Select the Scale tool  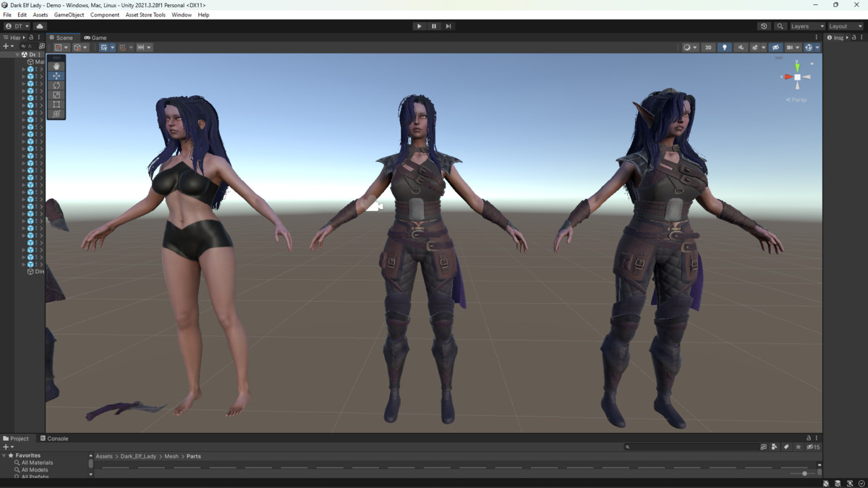point(56,95)
